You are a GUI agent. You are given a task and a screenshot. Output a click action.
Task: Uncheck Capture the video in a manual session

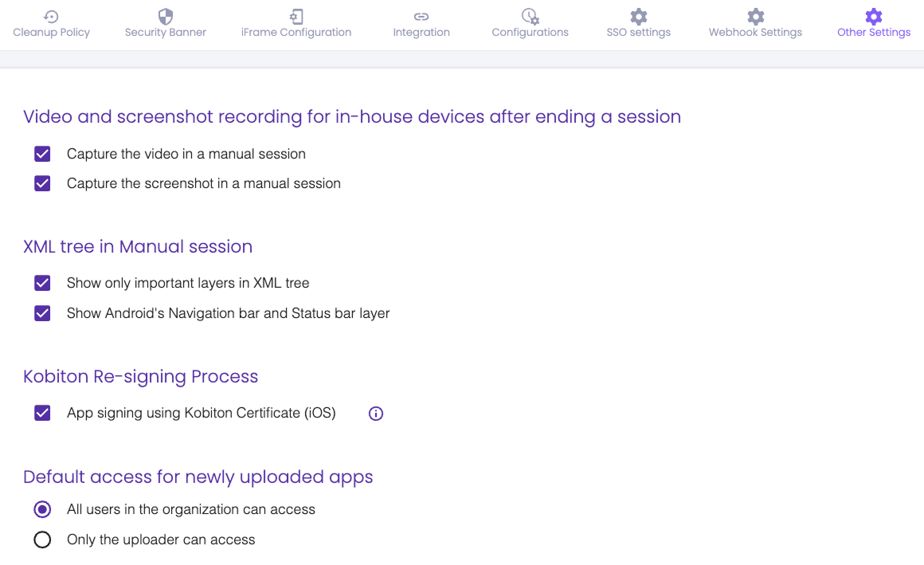[42, 153]
